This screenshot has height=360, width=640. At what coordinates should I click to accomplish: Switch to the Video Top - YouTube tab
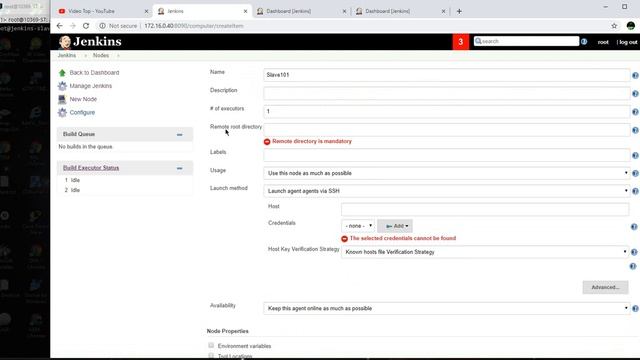pos(102,11)
